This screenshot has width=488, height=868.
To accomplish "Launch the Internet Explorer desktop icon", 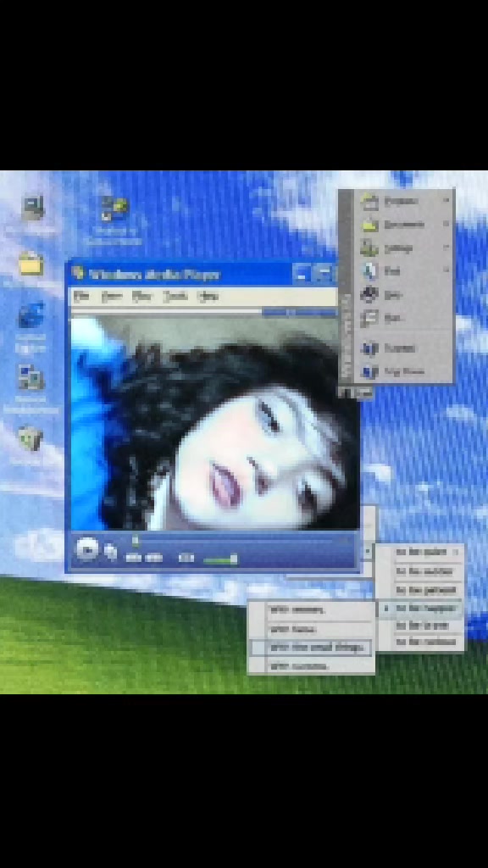I will coord(31,314).
